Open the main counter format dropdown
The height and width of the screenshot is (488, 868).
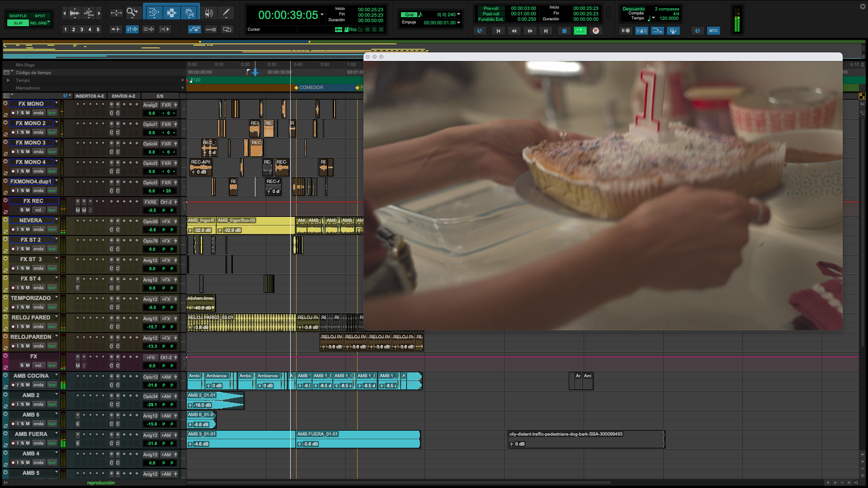(322, 14)
